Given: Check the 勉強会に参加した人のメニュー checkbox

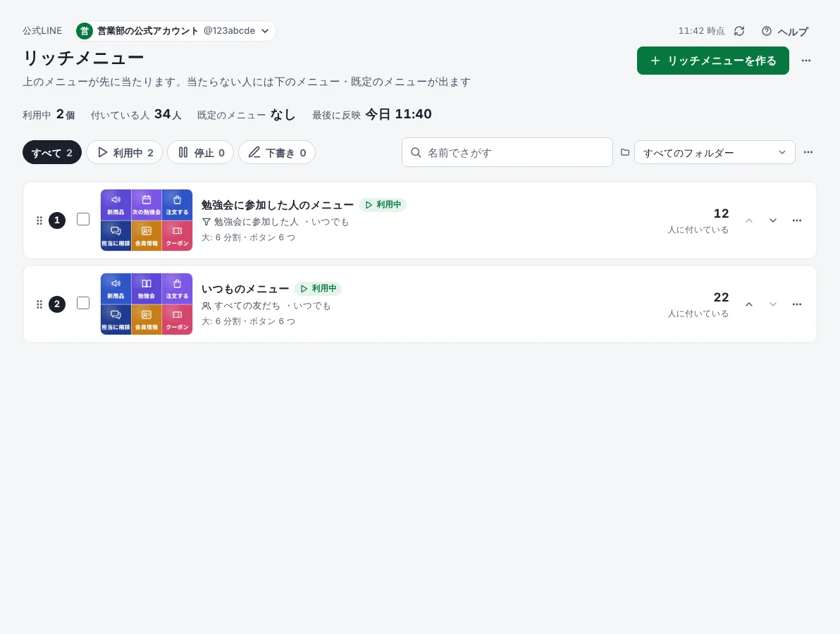Looking at the screenshot, I should click(x=83, y=220).
